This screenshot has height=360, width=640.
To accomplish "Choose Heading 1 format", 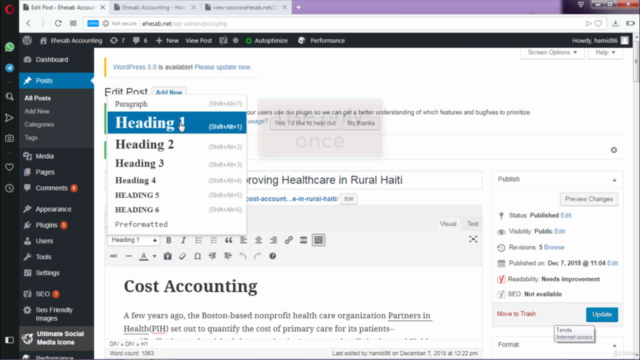I will tap(177, 122).
